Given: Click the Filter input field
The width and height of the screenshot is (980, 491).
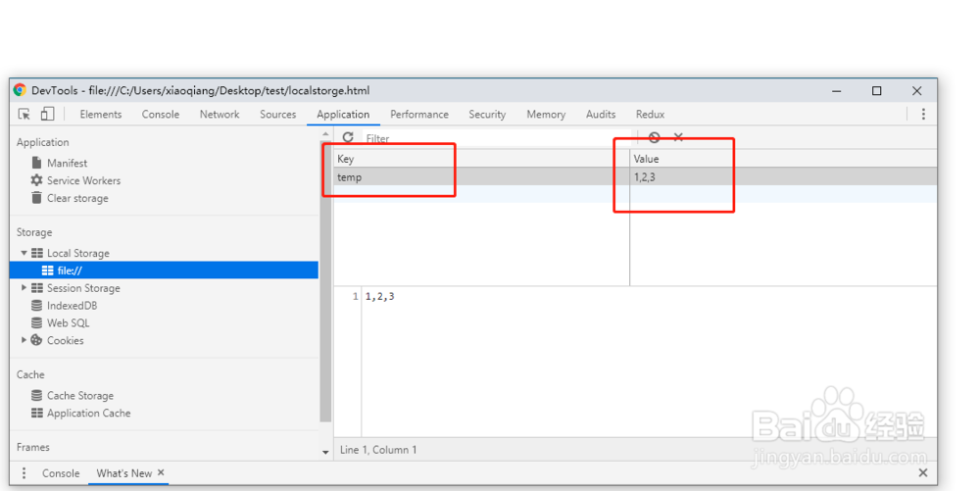Looking at the screenshot, I should 498,138.
